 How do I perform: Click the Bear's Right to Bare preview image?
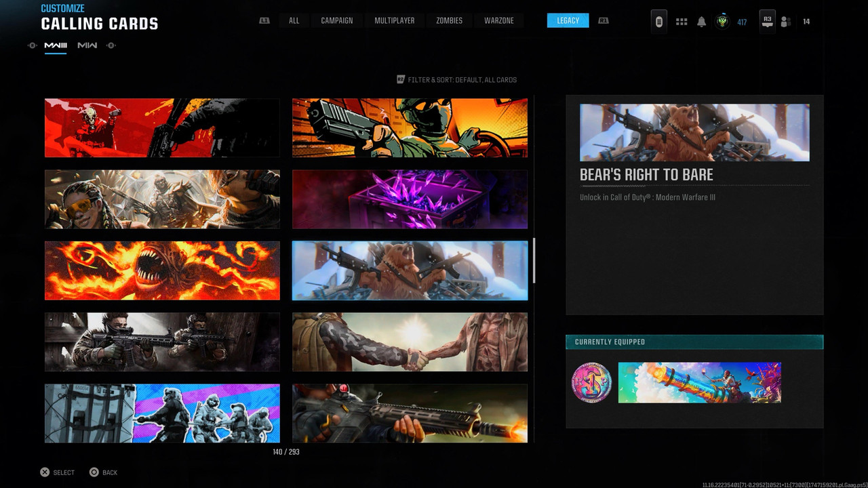(x=694, y=132)
